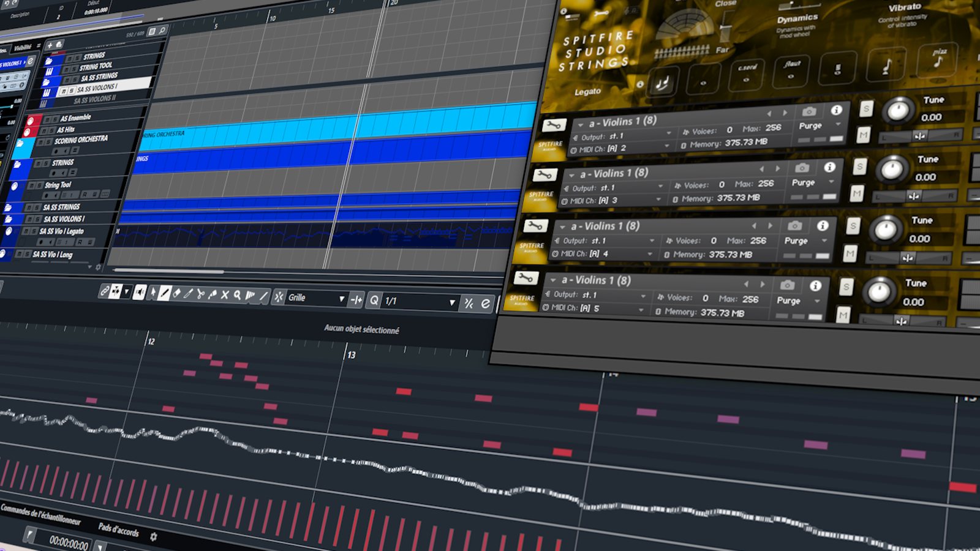Click the grid relative button right of Grille
Image resolution: width=980 pixels, height=551 pixels.
pos(356,299)
